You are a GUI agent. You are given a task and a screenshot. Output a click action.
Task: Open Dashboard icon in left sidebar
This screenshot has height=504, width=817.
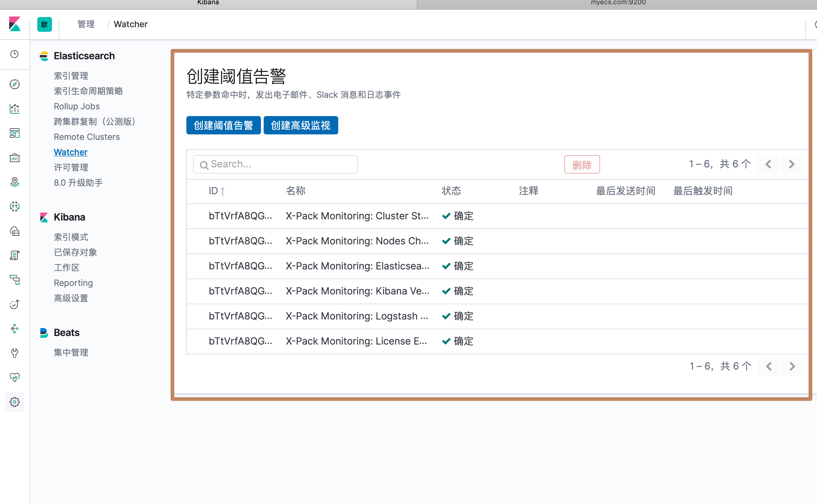[14, 133]
